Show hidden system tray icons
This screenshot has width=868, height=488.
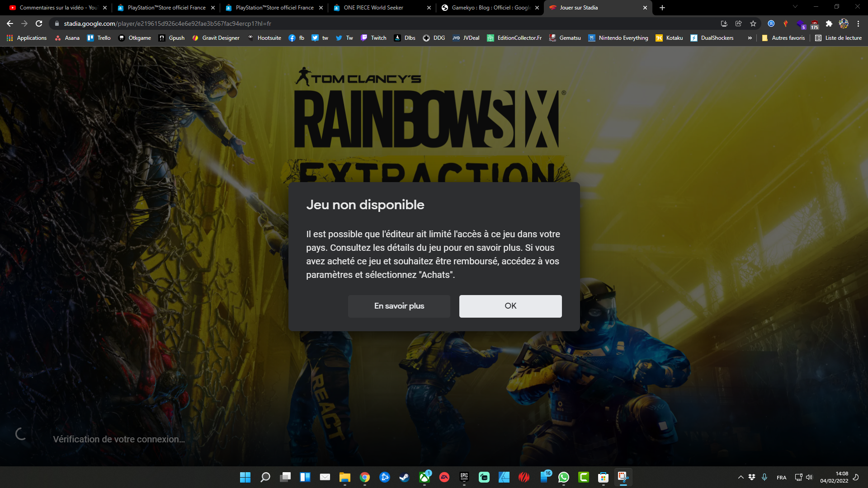click(741, 477)
